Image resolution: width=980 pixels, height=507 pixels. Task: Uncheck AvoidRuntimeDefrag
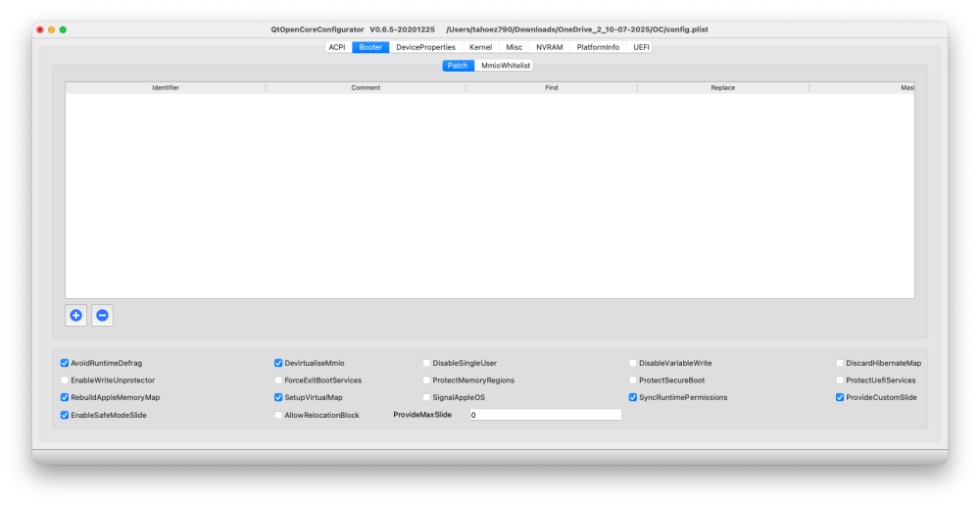coord(65,363)
